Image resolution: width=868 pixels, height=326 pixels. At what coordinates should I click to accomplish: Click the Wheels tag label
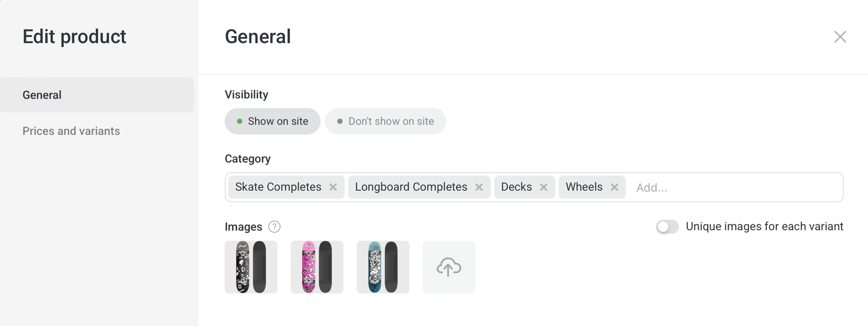coord(584,187)
